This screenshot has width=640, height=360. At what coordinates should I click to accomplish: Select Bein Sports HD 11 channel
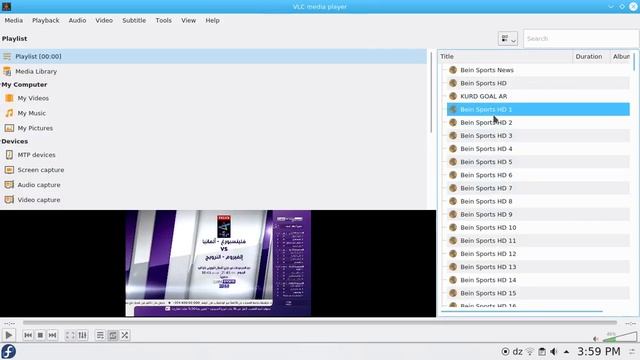coord(538,241)
